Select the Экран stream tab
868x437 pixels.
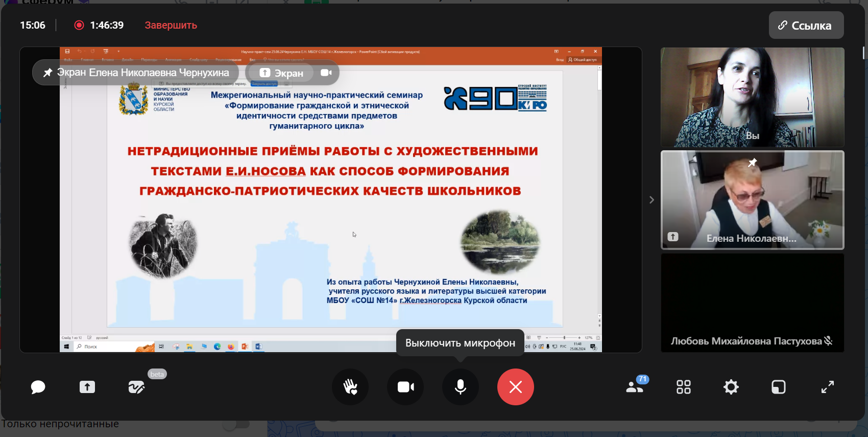[x=281, y=73]
